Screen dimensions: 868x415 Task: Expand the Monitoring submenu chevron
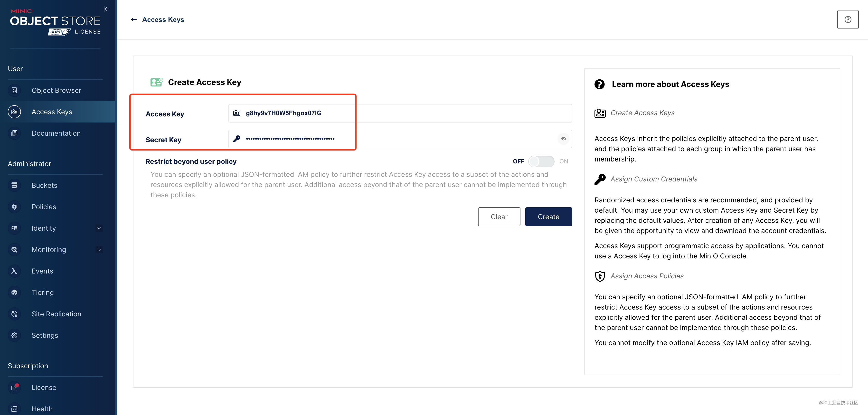[x=99, y=250]
